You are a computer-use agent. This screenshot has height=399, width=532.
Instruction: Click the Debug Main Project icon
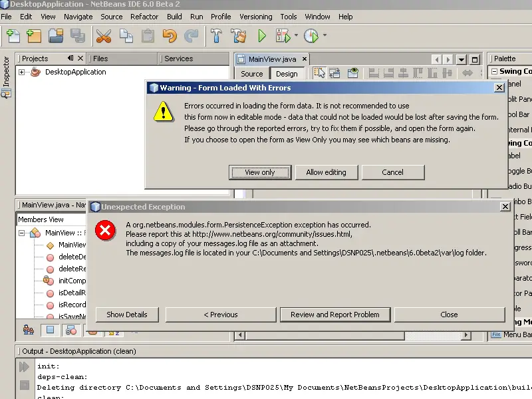[x=283, y=36]
